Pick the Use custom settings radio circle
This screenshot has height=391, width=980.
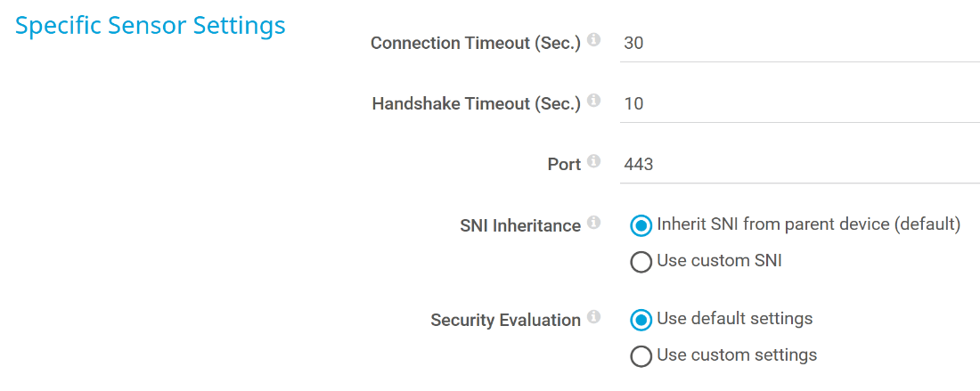pos(641,356)
